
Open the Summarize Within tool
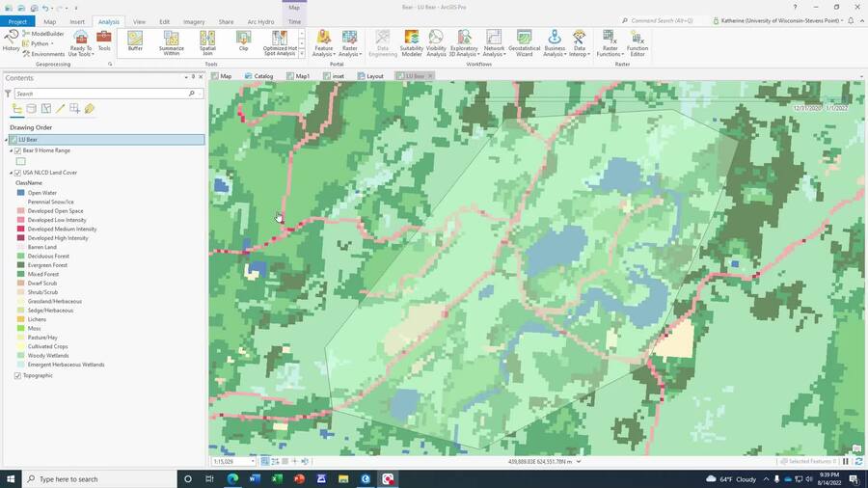[171, 43]
